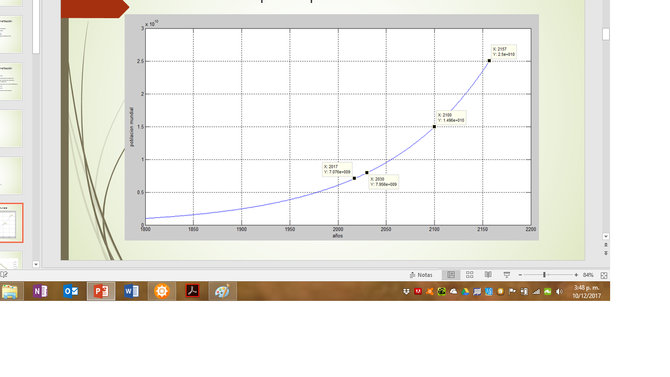This screenshot has width=670, height=377.
Task: Click orange round tray icon
Action: [500, 292]
